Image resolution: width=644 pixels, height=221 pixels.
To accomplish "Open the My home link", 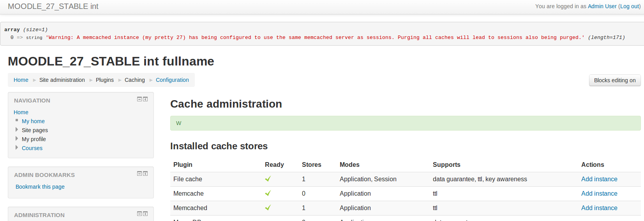I will 33,121.
